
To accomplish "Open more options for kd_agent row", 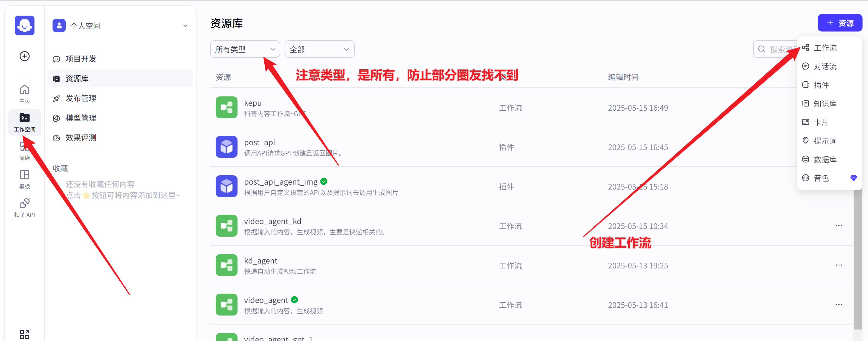I will point(839,265).
